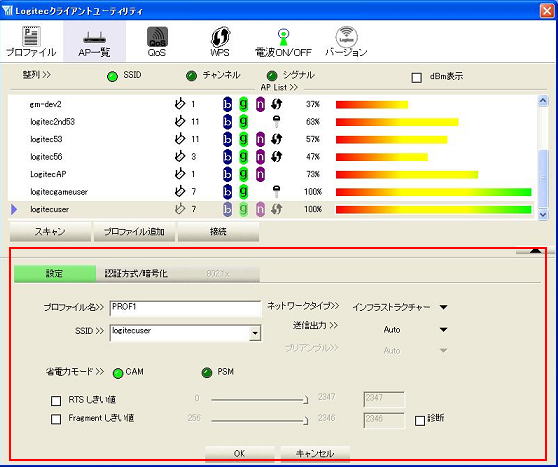The height and width of the screenshot is (467, 558).
Task: Expand the 整列 >> sort label
Action: 37,75
